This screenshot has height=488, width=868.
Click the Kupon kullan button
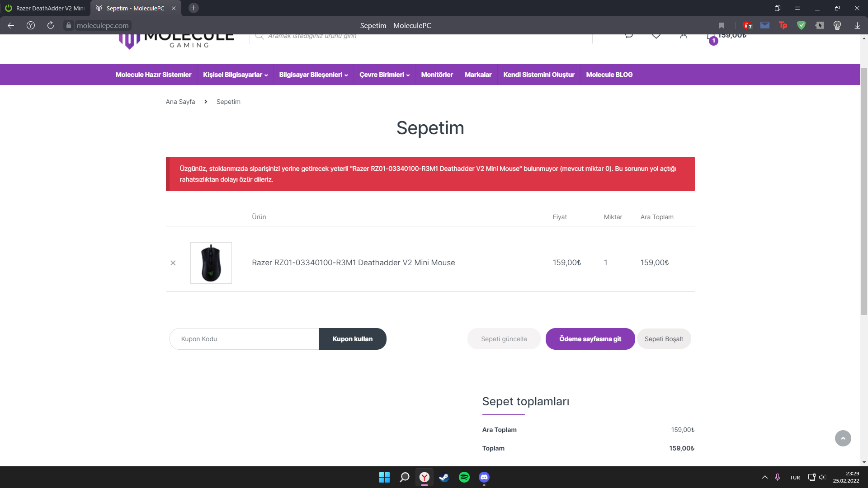[352, 339]
